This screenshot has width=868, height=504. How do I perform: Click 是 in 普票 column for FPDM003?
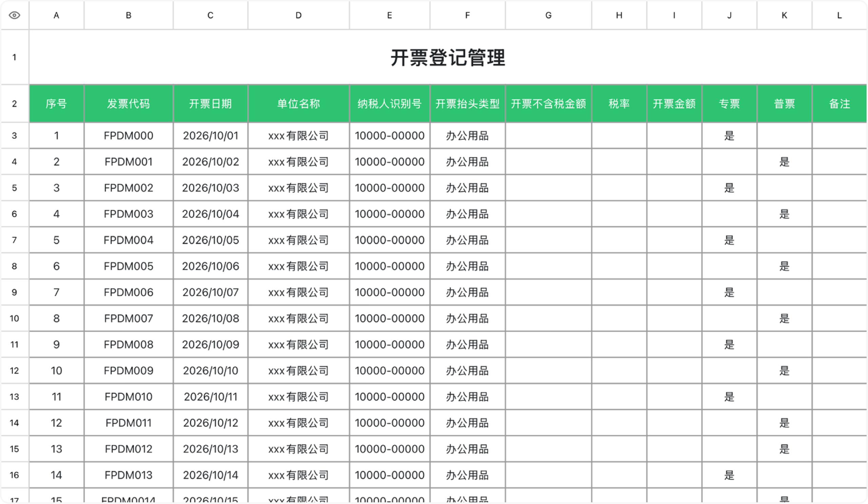tap(784, 214)
